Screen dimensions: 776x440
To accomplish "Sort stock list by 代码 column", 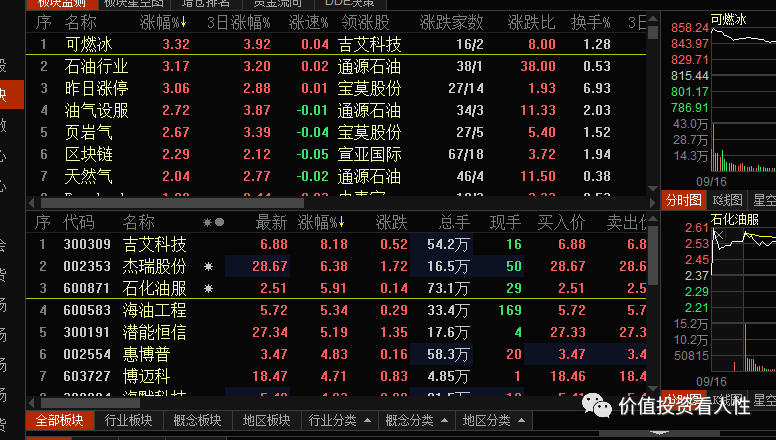I will [x=79, y=223].
